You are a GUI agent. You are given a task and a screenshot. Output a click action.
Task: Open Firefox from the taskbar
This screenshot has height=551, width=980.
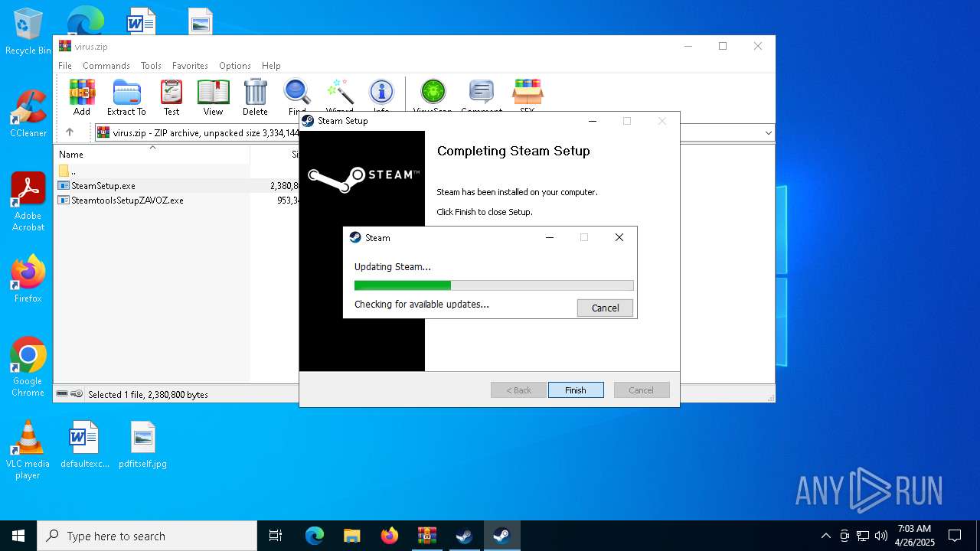[389, 536]
